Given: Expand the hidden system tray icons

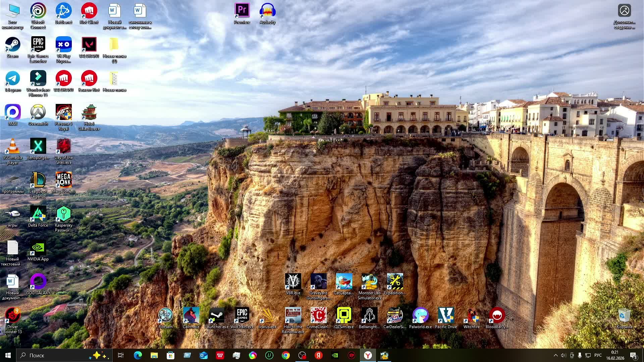Looking at the screenshot, I should pyautogui.click(x=555, y=355).
